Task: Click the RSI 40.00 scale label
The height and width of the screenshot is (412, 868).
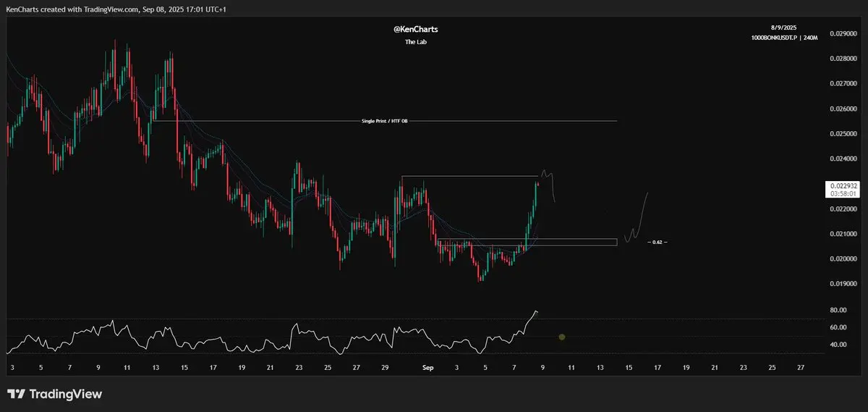Action: (x=838, y=345)
